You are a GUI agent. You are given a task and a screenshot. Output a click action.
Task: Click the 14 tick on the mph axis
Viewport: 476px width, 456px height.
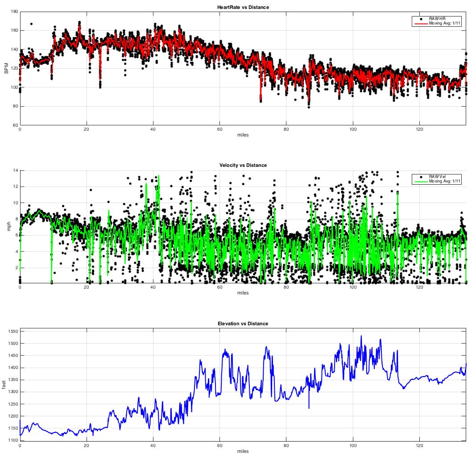pyautogui.click(x=15, y=170)
